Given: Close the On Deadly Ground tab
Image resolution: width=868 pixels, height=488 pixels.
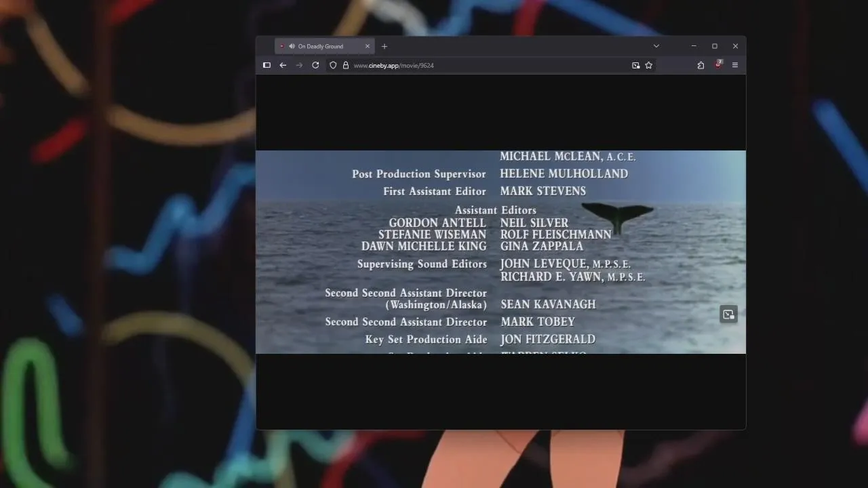Looking at the screenshot, I should tap(368, 46).
